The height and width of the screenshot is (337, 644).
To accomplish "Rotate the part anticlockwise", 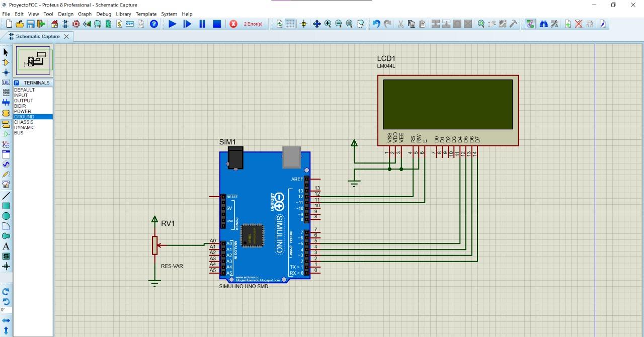I will [6, 301].
